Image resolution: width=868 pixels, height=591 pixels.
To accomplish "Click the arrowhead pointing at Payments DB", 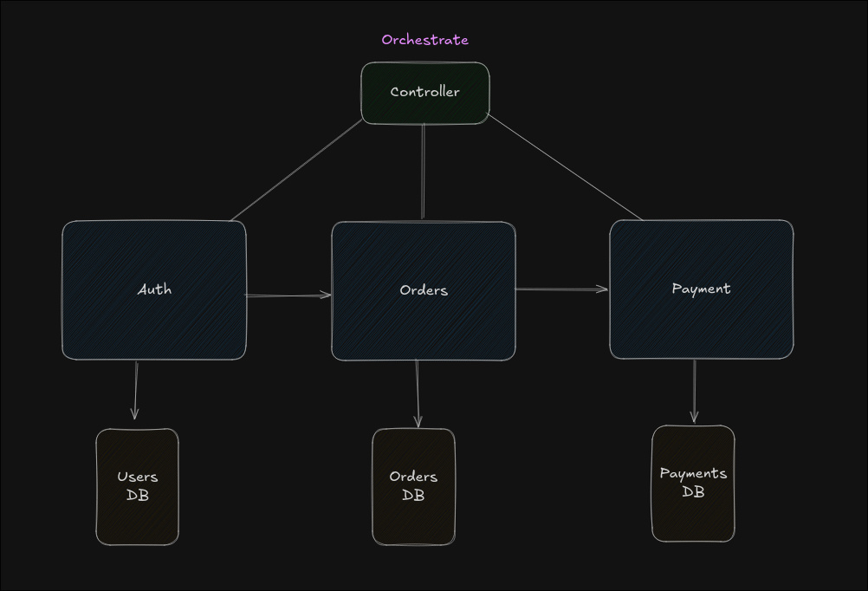I will (x=694, y=417).
